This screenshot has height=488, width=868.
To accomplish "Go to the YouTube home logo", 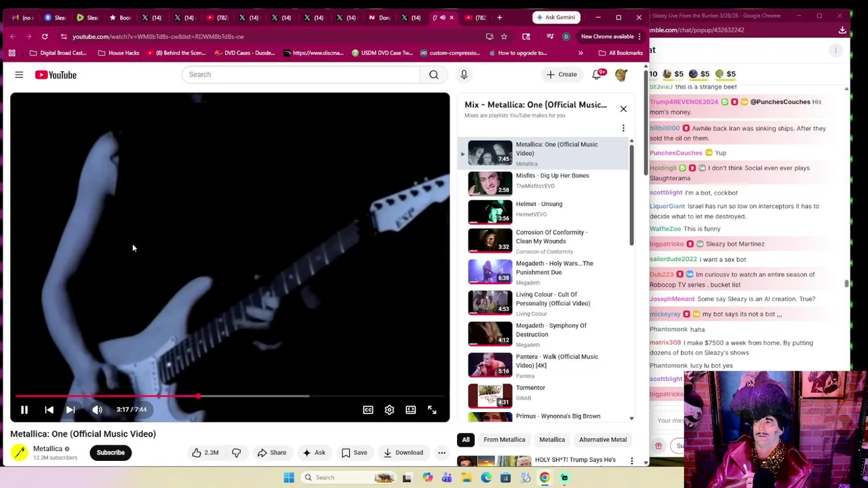I will [56, 75].
